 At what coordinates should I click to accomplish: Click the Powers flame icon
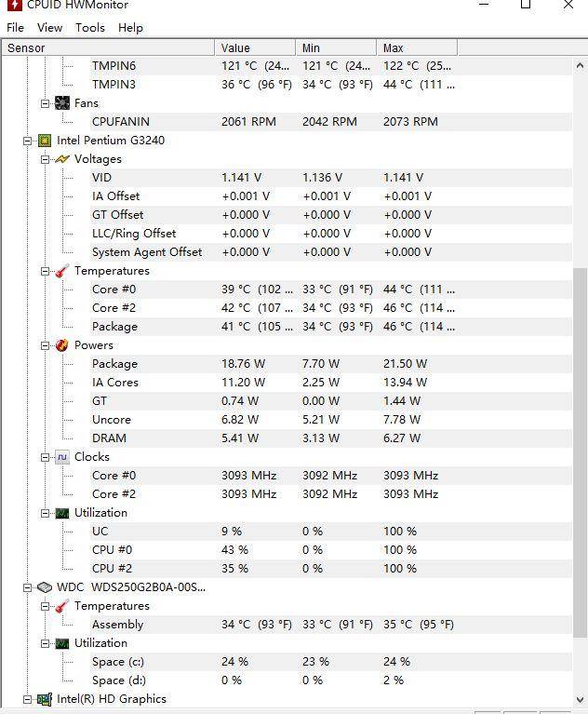62,345
